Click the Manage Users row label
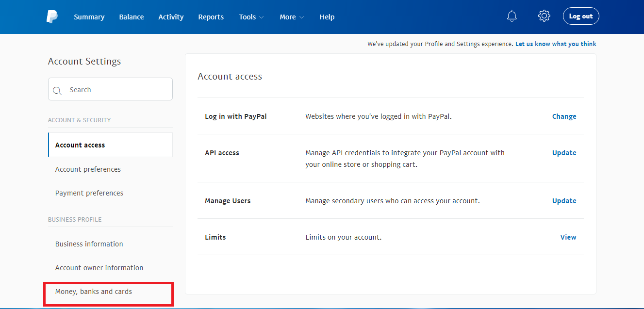This screenshot has width=644, height=309. pos(228,201)
